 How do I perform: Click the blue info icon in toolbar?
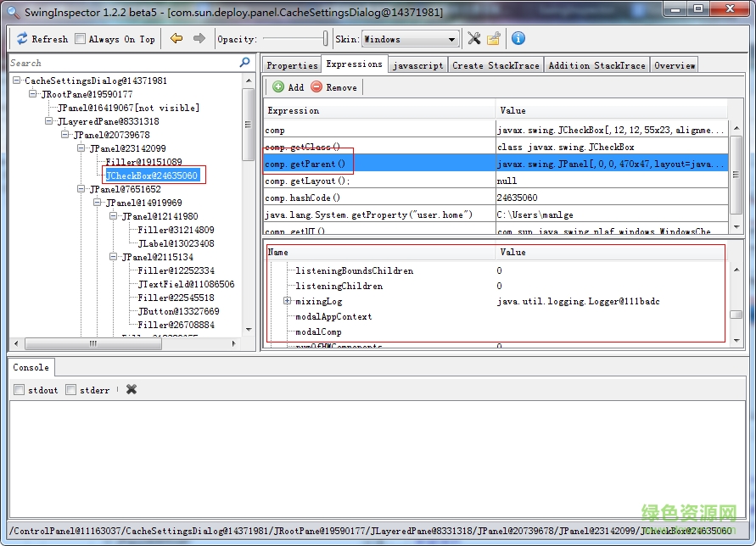coord(518,38)
